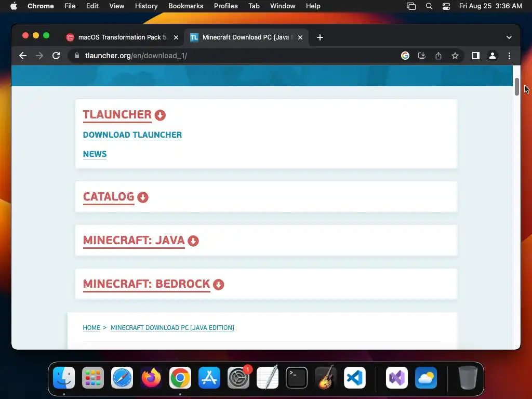
Task: Open the Bookmarks menu
Action: [x=186, y=6]
